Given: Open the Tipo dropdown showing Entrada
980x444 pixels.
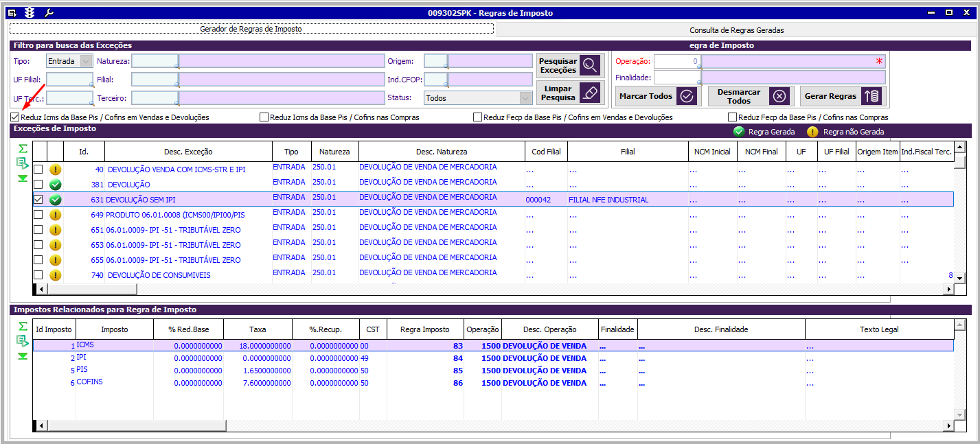Looking at the screenshot, I should tap(86, 61).
